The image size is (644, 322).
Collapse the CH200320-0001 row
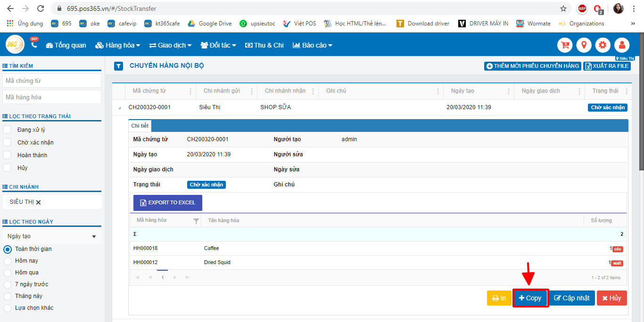[119, 108]
